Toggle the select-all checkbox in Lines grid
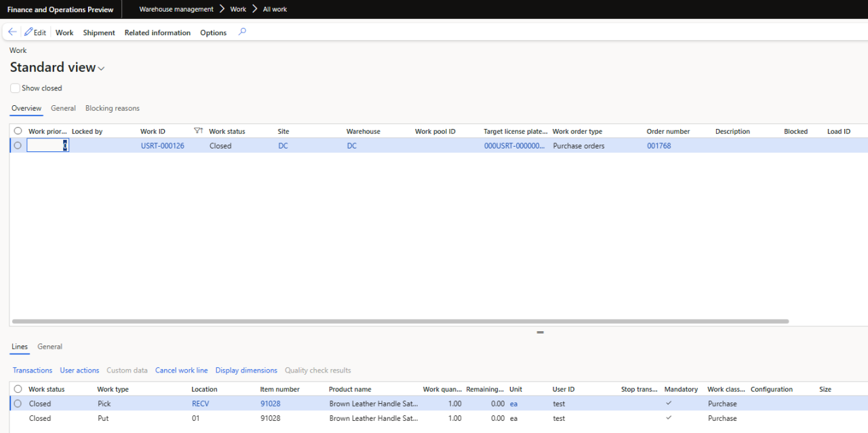This screenshot has width=868, height=433. (x=18, y=388)
